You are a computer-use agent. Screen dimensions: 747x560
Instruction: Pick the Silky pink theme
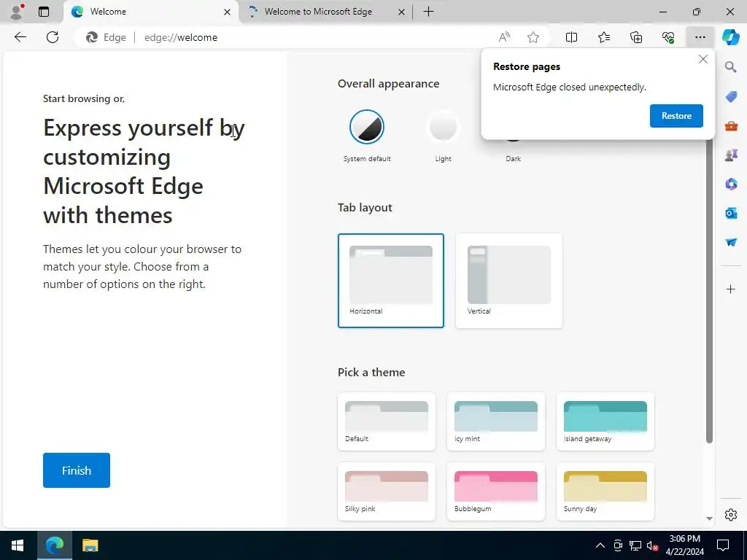coord(387,491)
